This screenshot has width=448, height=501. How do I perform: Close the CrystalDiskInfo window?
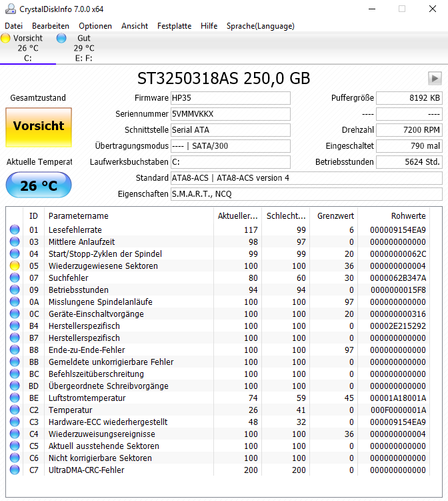pyautogui.click(x=433, y=9)
